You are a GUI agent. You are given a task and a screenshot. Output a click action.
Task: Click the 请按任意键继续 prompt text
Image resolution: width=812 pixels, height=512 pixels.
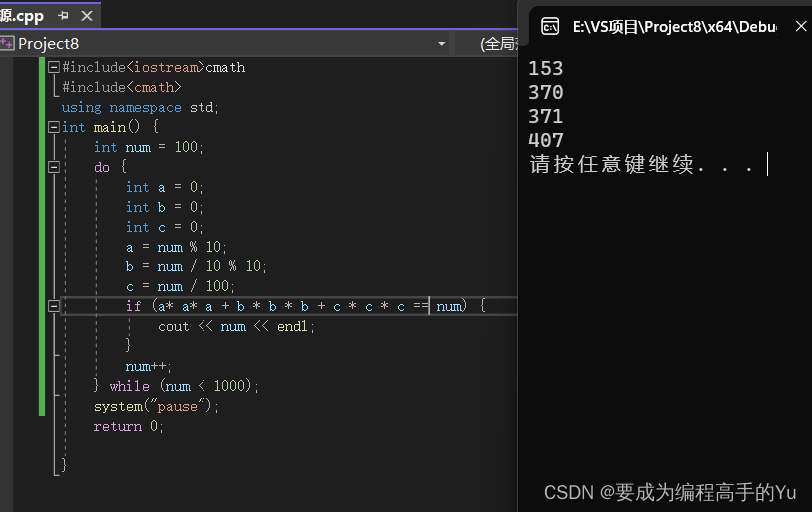(x=641, y=165)
